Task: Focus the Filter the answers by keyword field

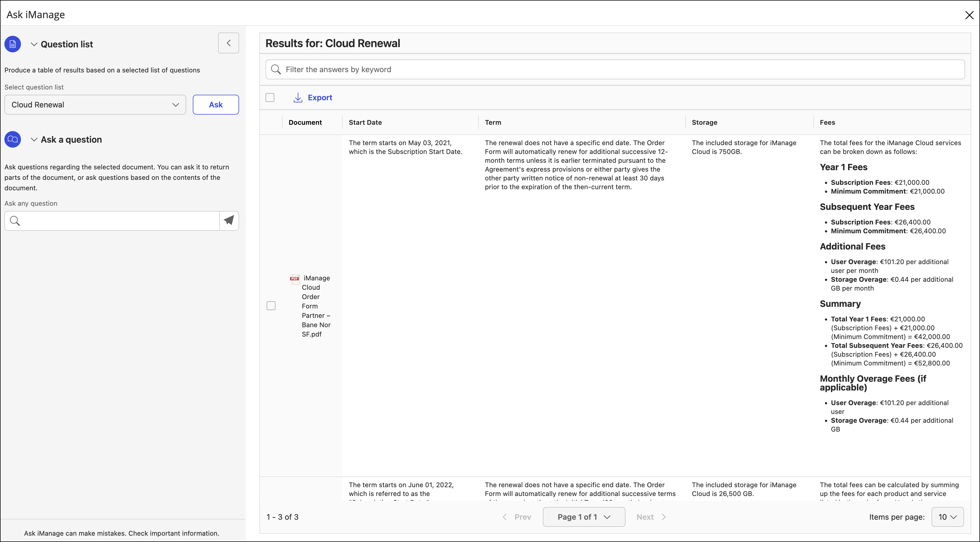Action: (615, 69)
